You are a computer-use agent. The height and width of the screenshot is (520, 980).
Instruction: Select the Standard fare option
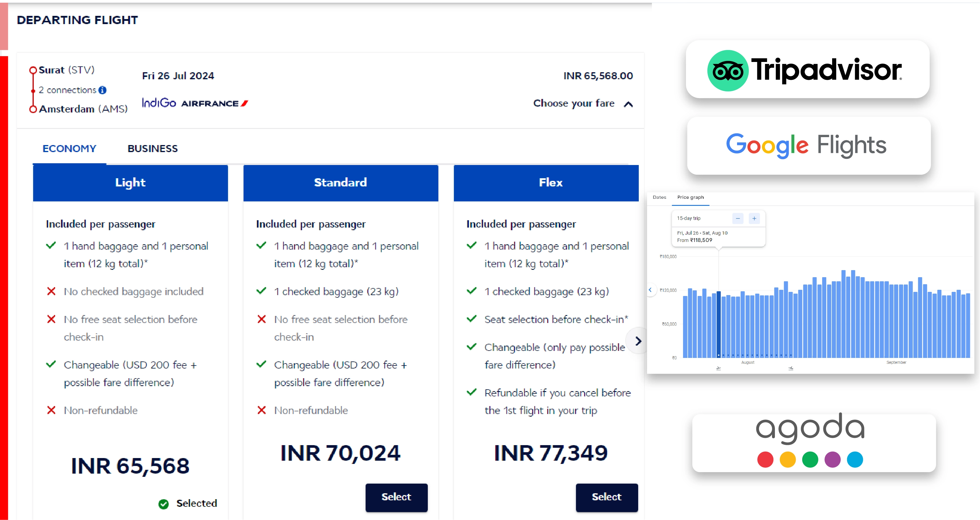pos(396,496)
